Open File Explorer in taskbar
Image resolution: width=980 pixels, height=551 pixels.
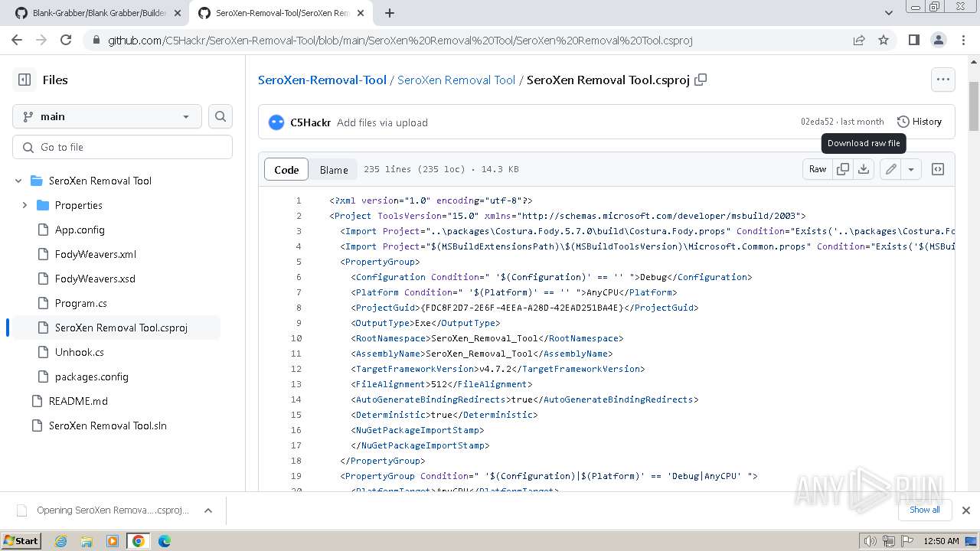[87, 541]
